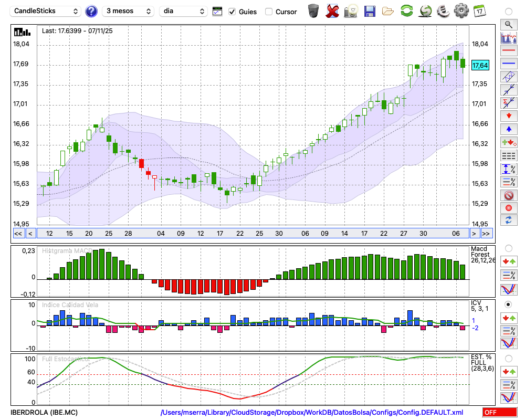Viewport: 525px width, 420px height.
Task: Click the red down arrow marker tool
Action: point(508,115)
